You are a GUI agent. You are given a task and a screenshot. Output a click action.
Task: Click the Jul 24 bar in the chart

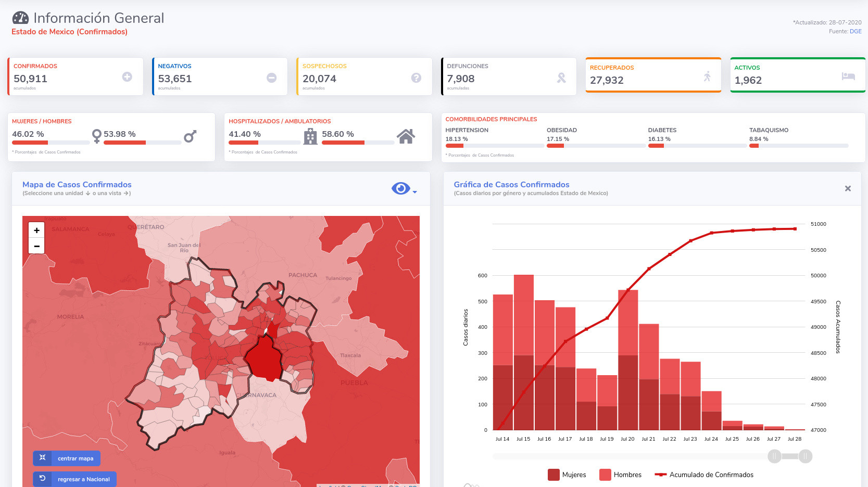tap(711, 411)
